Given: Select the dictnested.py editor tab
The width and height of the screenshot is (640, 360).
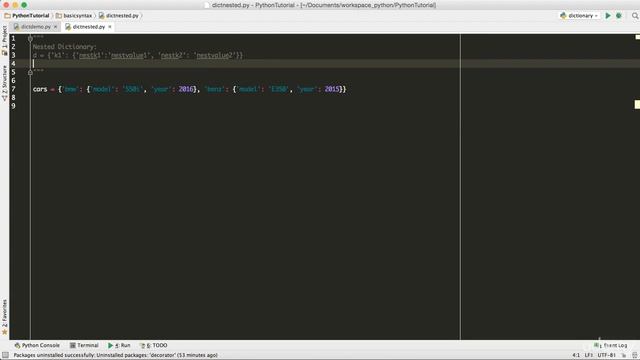Looking at the screenshot, I should pos(89,27).
